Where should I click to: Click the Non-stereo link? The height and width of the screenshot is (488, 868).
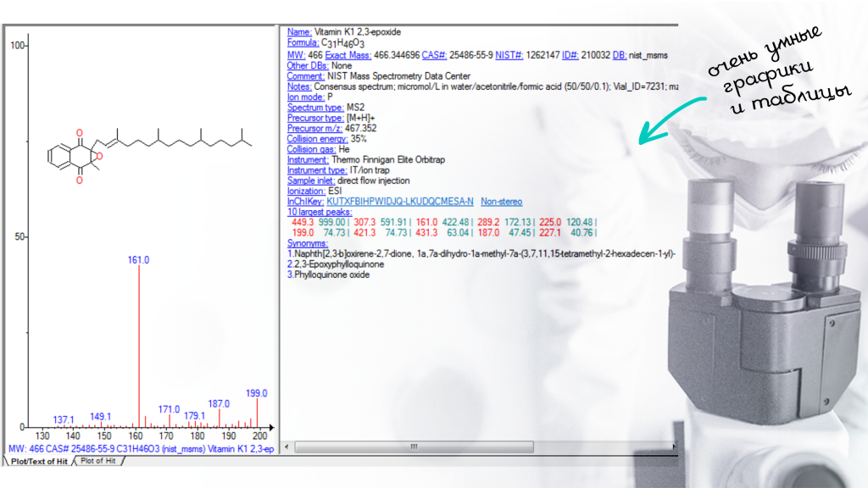(502, 202)
